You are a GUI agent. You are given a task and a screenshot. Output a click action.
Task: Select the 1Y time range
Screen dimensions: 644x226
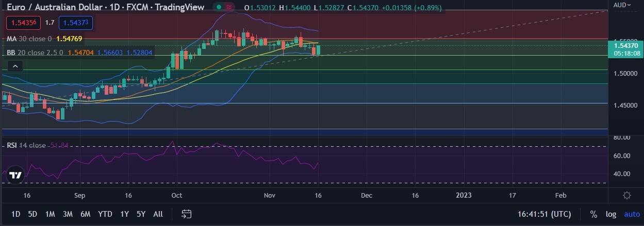coord(124,214)
